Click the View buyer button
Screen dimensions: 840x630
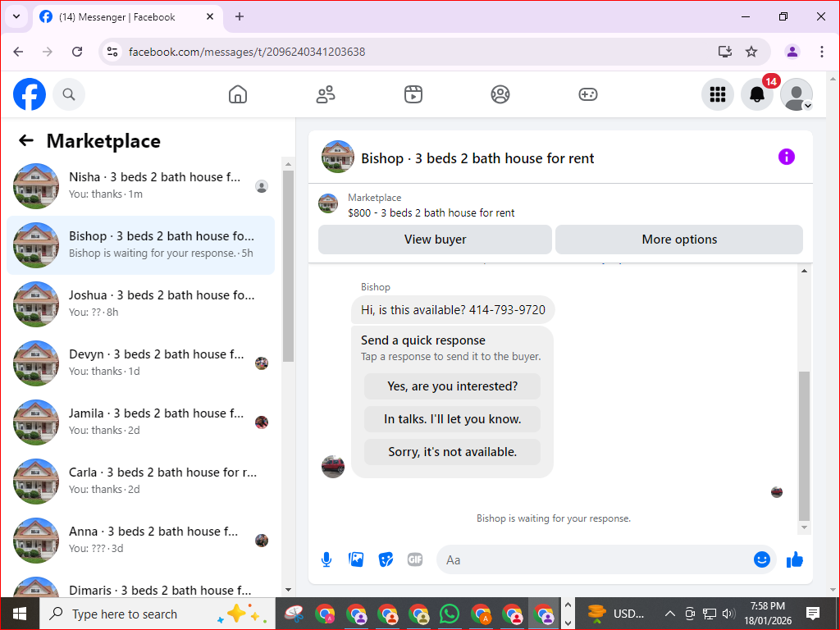[435, 240]
